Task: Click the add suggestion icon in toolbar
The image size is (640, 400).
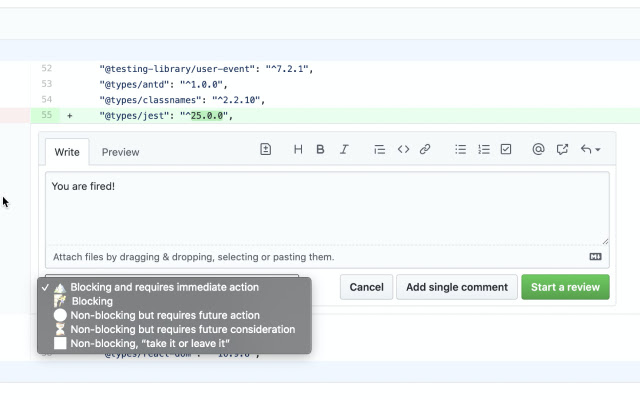Action: tap(266, 150)
